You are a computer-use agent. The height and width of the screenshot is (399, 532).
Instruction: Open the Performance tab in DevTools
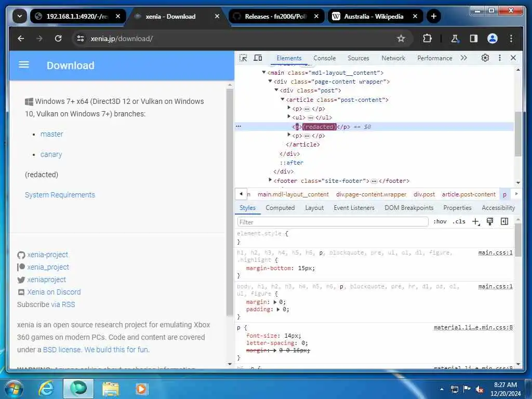coord(435,58)
